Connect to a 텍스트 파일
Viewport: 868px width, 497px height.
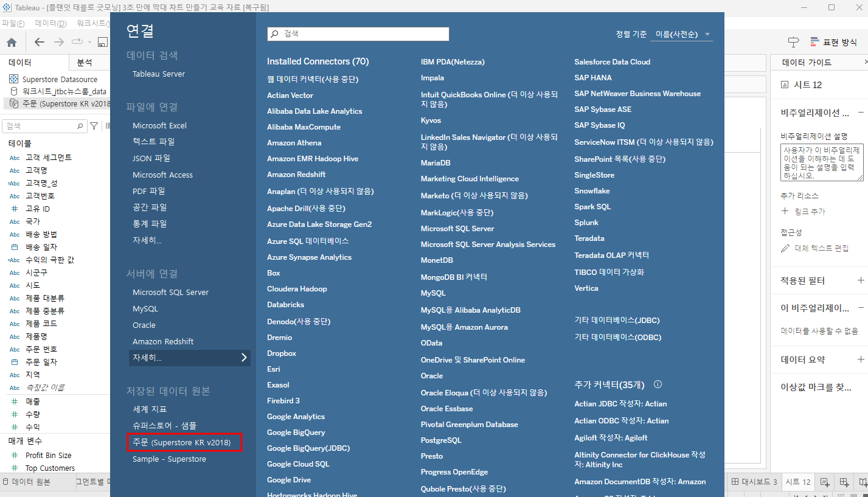tap(153, 141)
